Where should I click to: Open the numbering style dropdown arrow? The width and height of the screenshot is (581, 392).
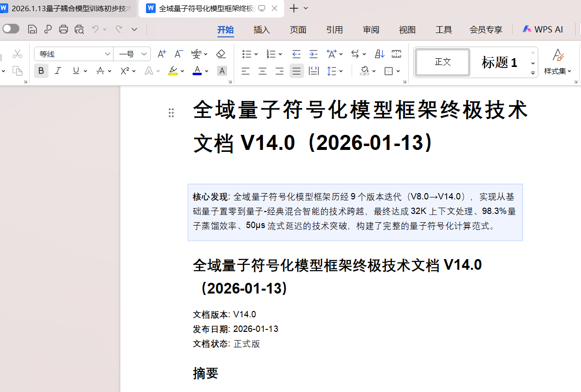[x=280, y=54]
